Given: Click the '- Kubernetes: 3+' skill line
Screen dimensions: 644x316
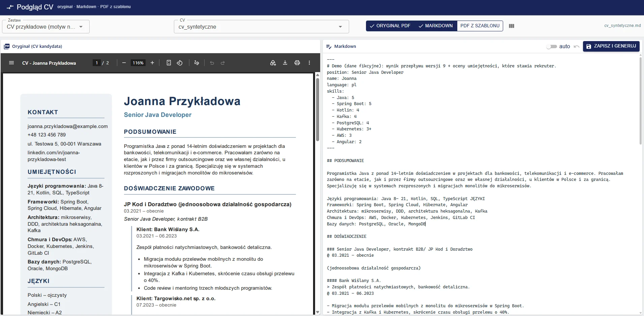Looking at the screenshot, I should tap(351, 129).
